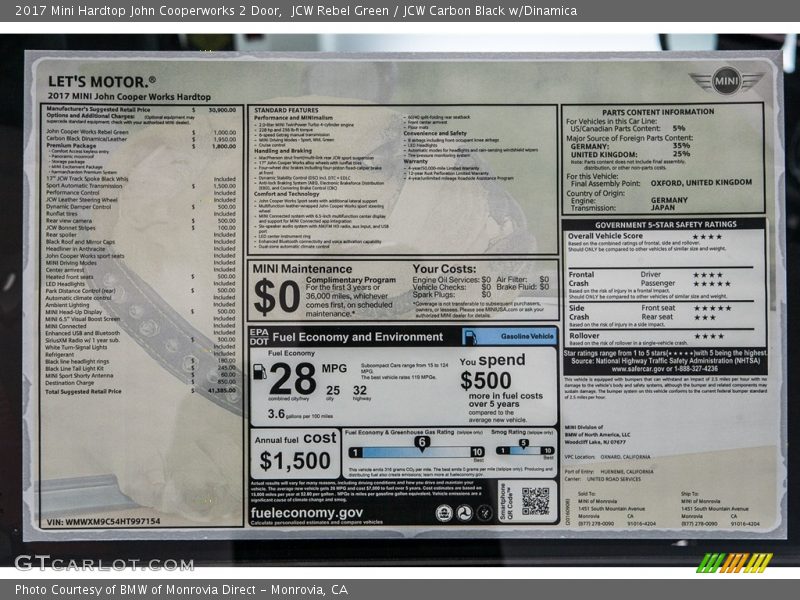
Task: Click '3.6 gallons per 100 miles' text
Action: click(x=300, y=414)
